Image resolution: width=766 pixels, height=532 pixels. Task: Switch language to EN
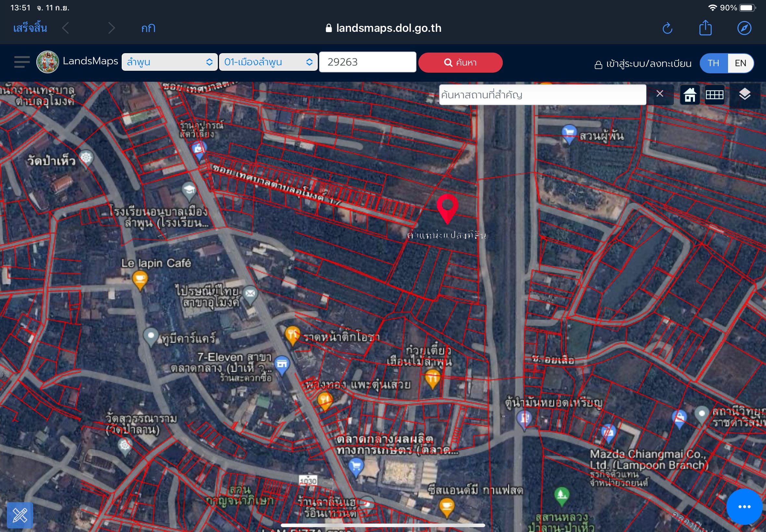[740, 63]
